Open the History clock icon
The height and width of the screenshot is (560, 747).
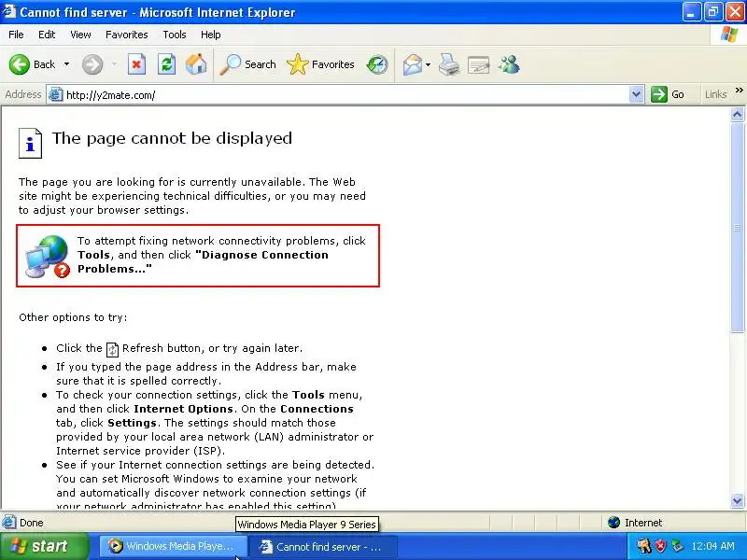[377, 64]
